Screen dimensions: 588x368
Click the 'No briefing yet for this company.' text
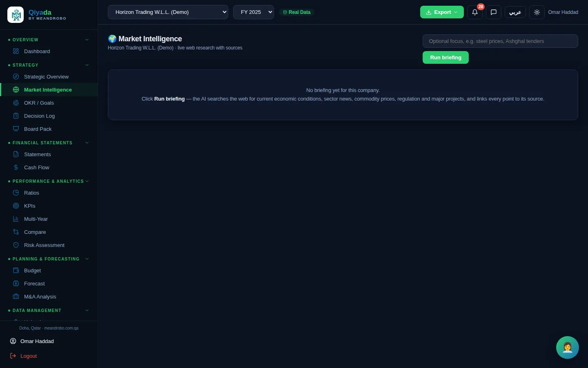(343, 90)
